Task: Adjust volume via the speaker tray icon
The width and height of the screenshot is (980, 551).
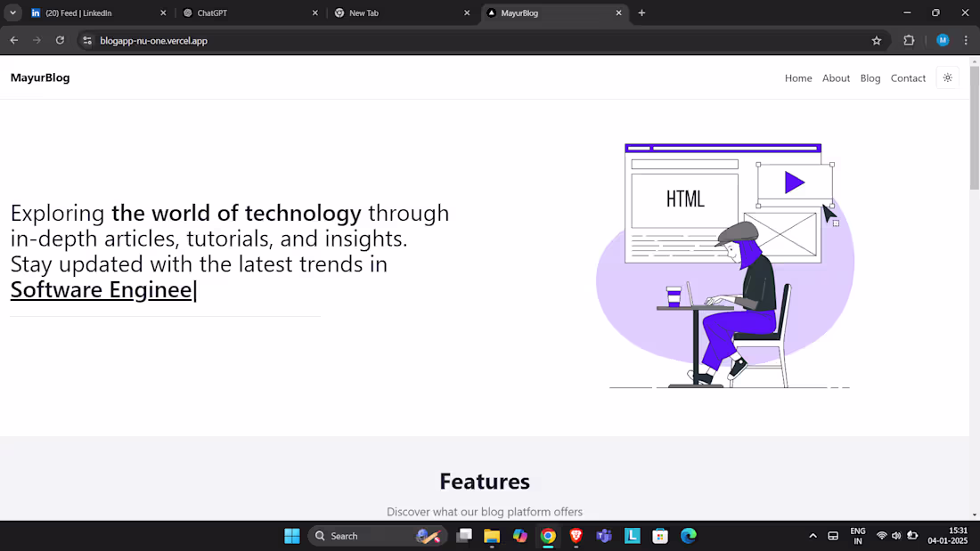Action: (x=896, y=535)
